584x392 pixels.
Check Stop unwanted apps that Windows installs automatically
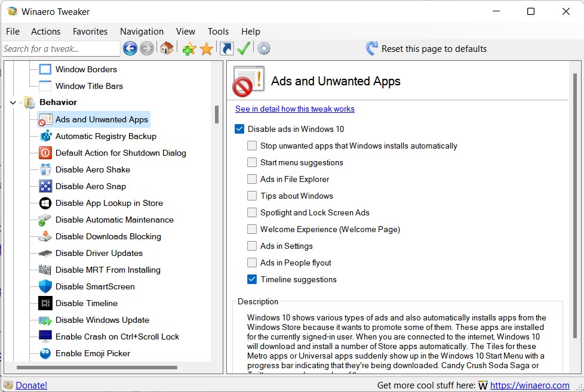coord(252,146)
